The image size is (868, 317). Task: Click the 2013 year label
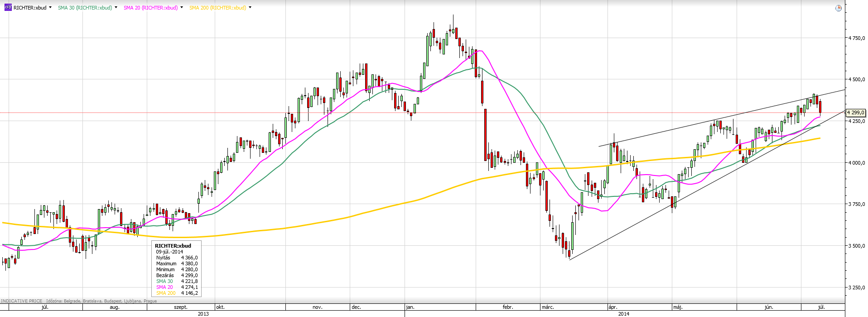point(203,313)
